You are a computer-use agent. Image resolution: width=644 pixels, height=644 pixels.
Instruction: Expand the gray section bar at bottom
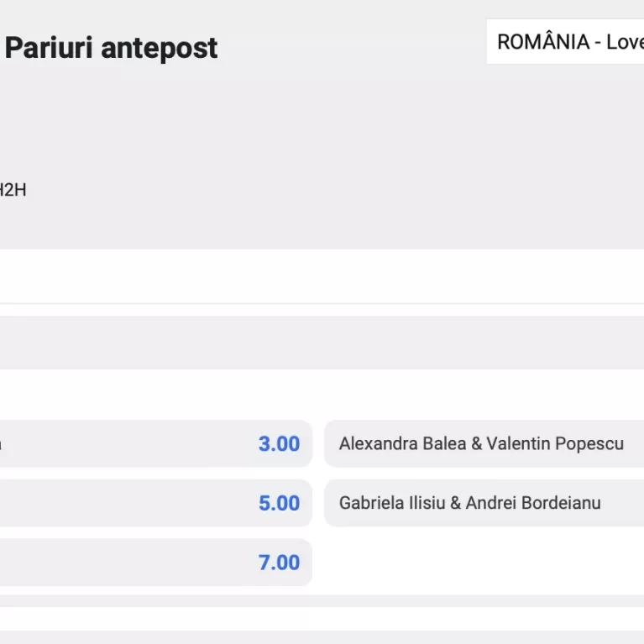point(322,637)
